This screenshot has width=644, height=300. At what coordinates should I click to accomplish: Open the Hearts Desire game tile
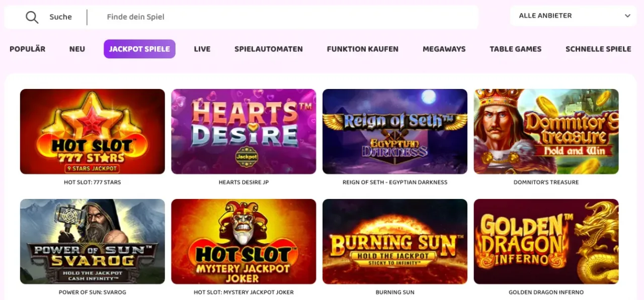coord(244,132)
